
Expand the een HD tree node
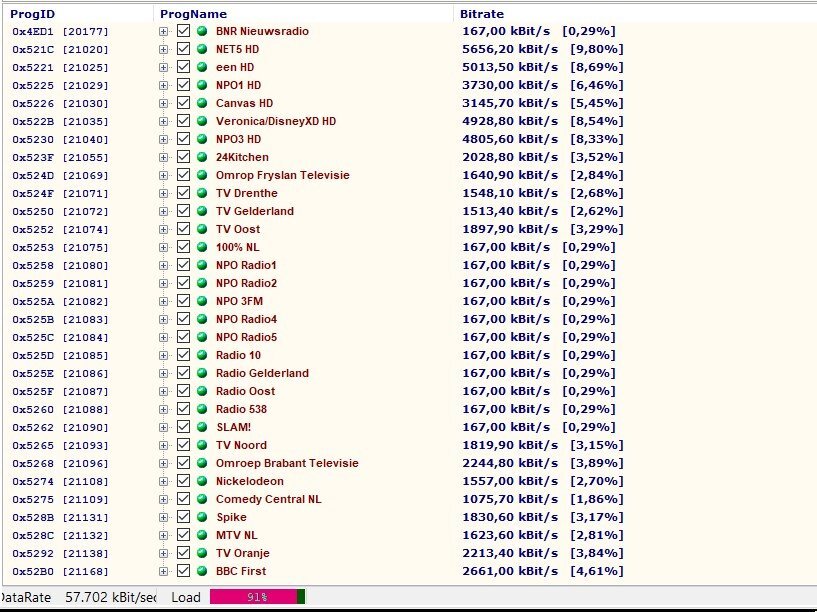pyautogui.click(x=164, y=67)
